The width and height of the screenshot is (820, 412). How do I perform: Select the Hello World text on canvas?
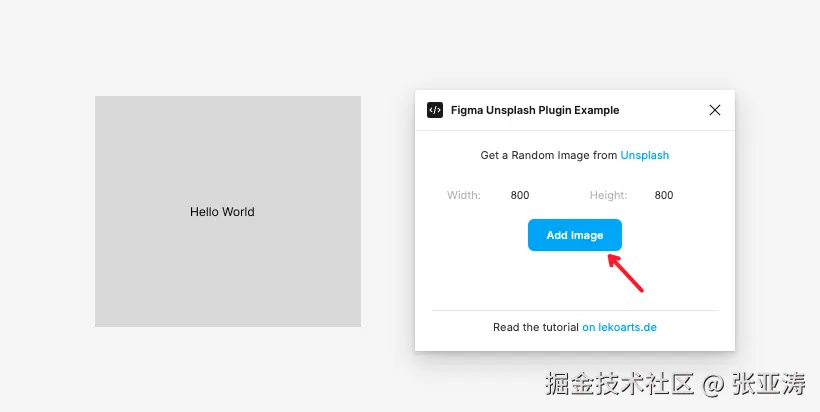tap(222, 212)
